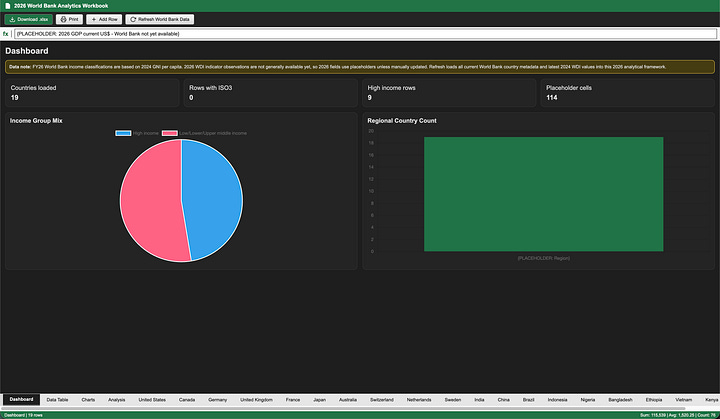The width and height of the screenshot is (720, 419).
Task: Click the 'Dashboard | 19 rows' status text
Action: point(23,415)
